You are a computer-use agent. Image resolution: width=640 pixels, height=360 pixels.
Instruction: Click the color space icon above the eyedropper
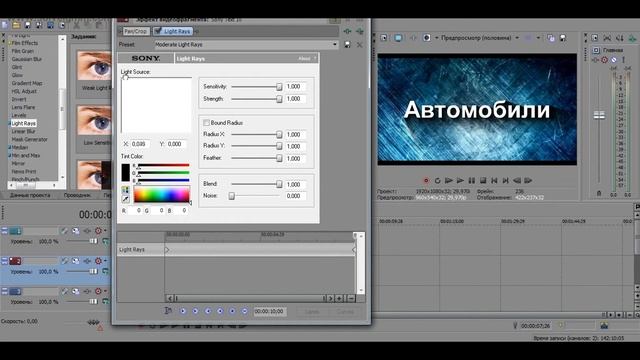click(125, 190)
